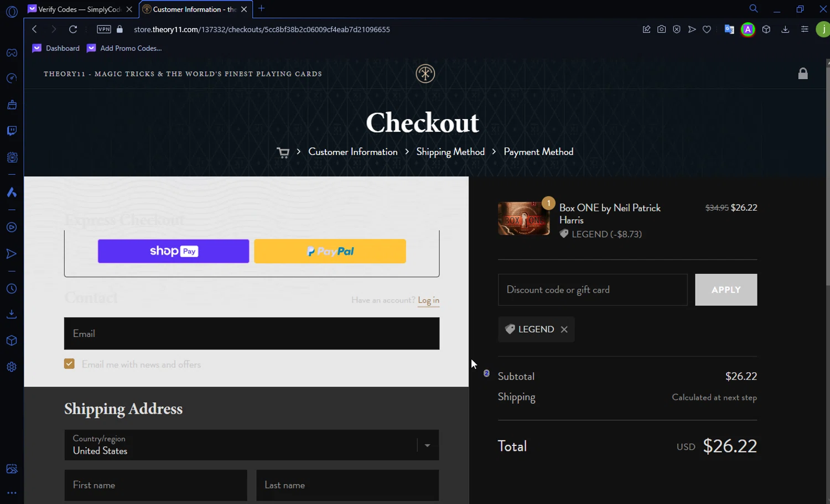Screen dimensions: 830x504
Task: Reload the checkout page
Action: pos(73,29)
